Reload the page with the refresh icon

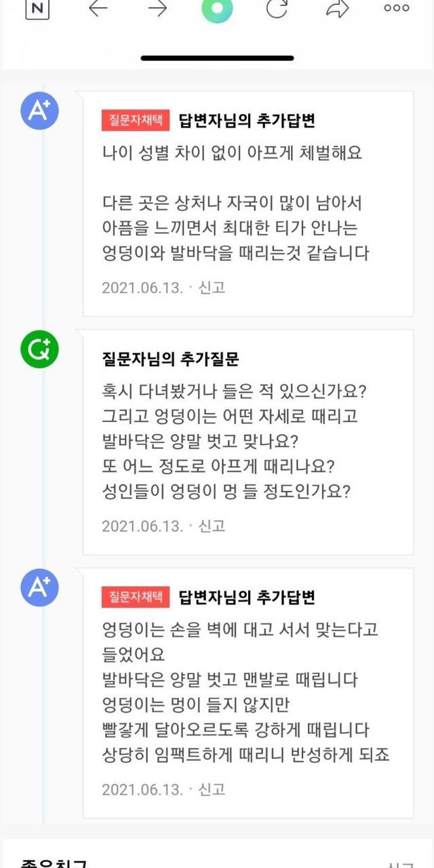pyautogui.click(x=277, y=8)
